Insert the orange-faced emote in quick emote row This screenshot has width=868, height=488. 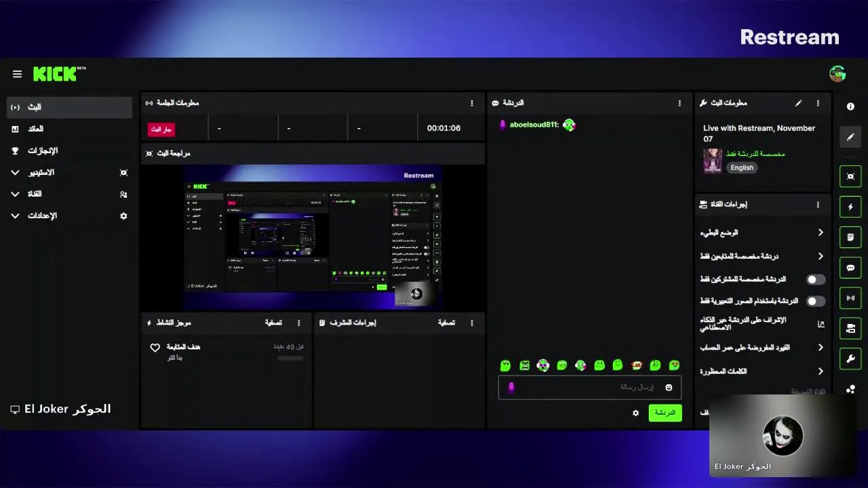637,365
